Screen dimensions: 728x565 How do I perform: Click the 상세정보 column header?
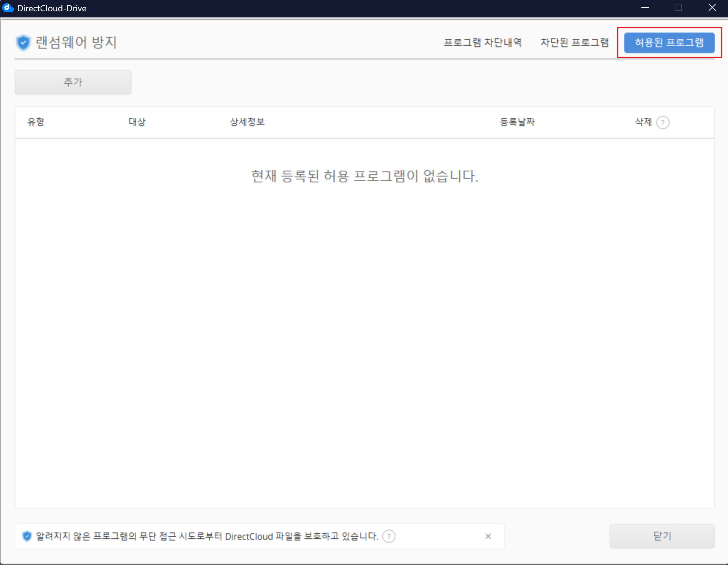click(247, 122)
